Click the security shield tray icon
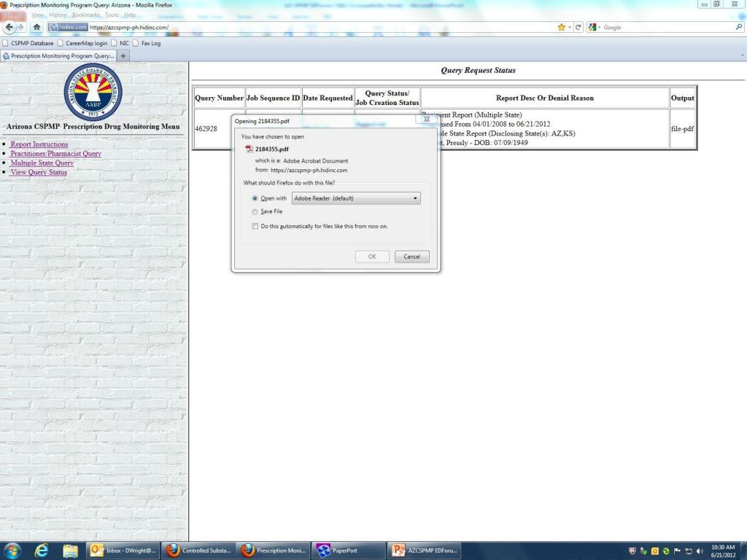747x560 pixels. coord(632,551)
